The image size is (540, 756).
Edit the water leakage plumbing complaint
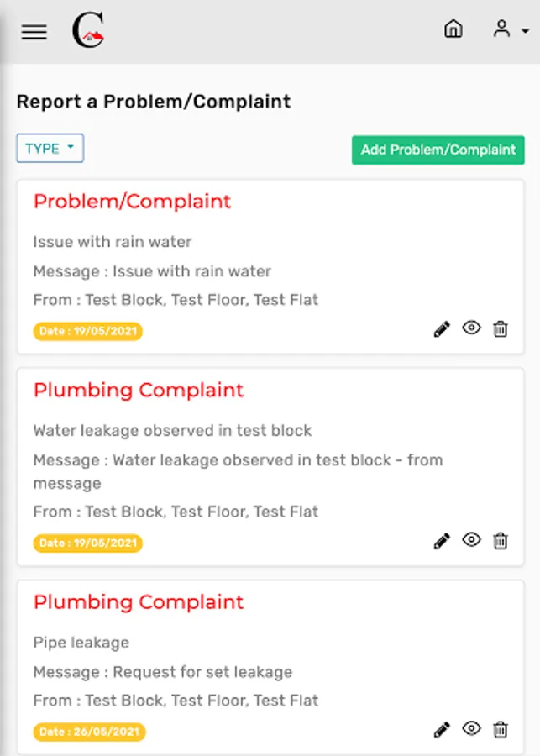tap(442, 542)
